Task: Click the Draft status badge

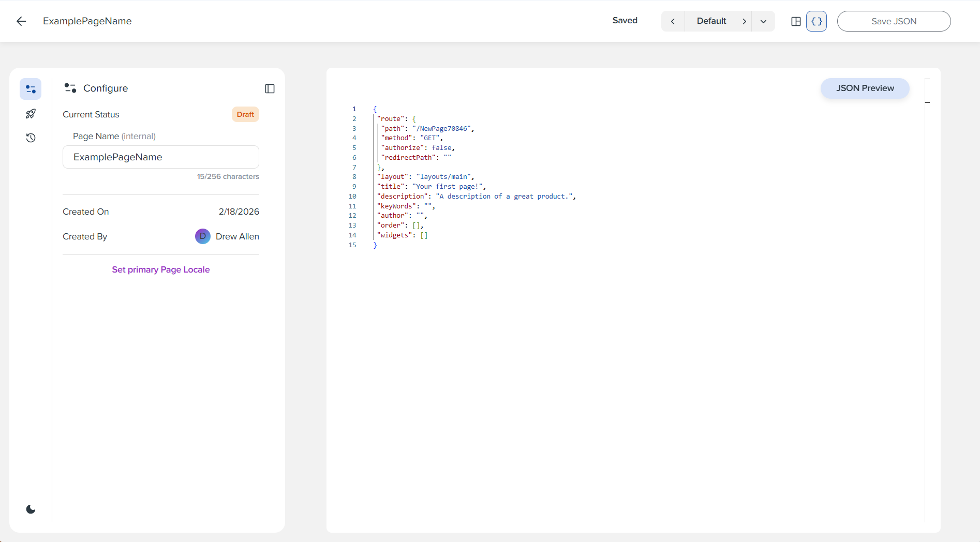Action: [245, 114]
